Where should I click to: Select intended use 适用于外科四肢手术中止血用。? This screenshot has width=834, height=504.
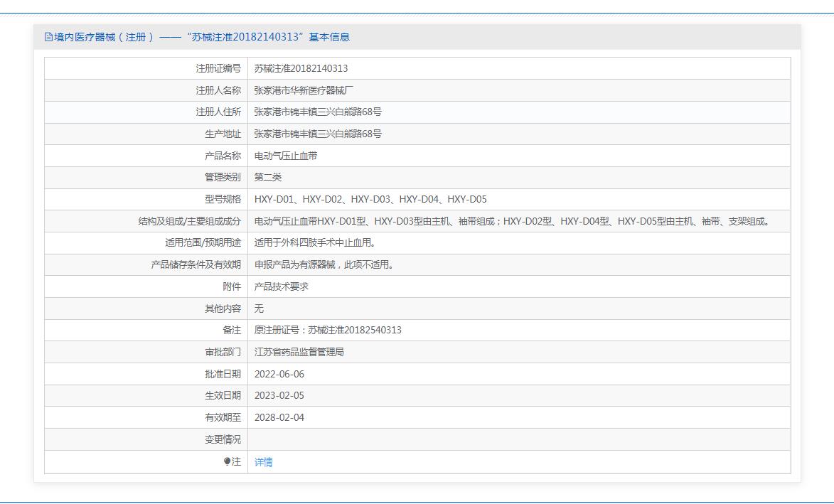[x=317, y=243]
